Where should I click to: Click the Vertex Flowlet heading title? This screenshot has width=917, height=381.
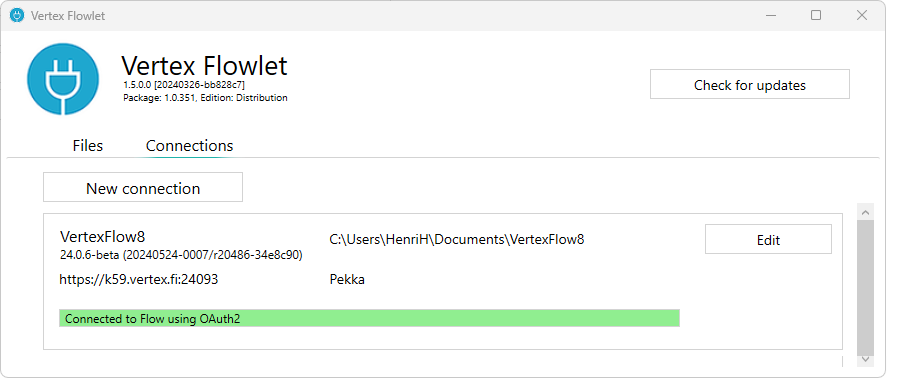coord(204,65)
